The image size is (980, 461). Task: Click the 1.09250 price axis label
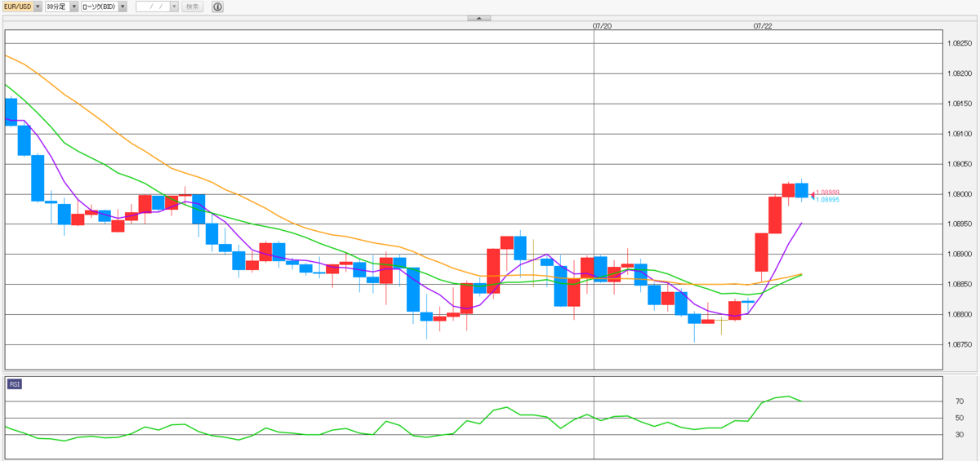pos(960,43)
